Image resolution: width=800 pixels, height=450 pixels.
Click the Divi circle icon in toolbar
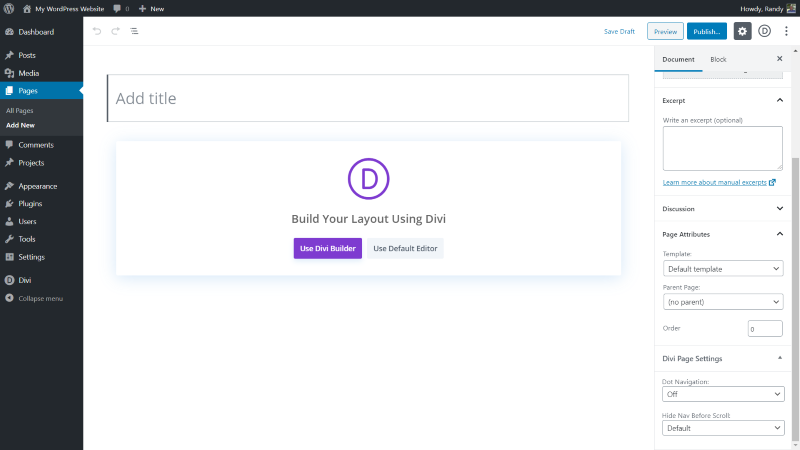click(764, 31)
